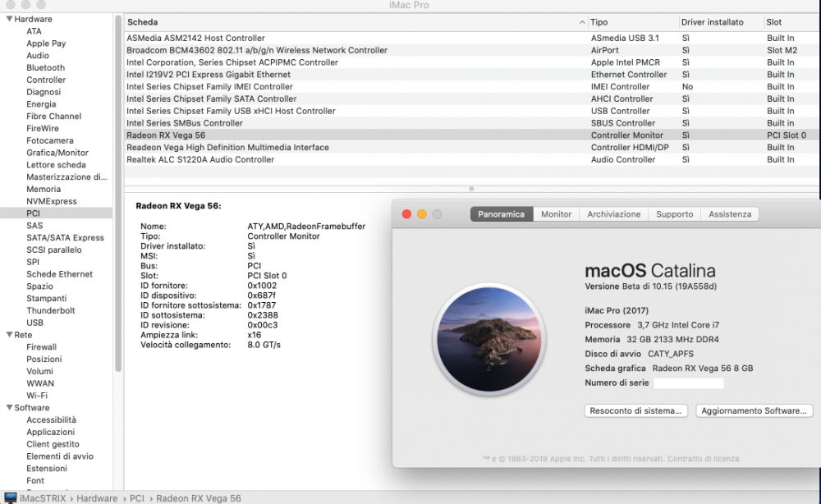Click the ATY,AMD,RadeonFramebuffer name value
This screenshot has height=504, width=821.
(x=306, y=226)
